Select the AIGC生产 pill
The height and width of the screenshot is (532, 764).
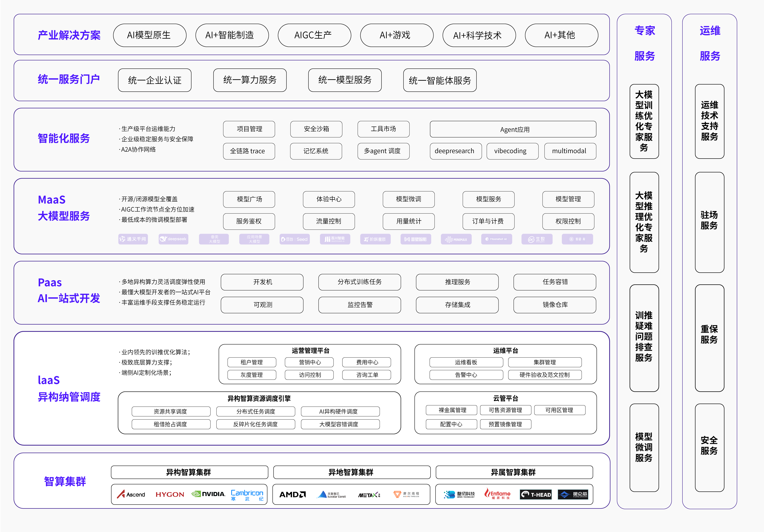pos(314,35)
